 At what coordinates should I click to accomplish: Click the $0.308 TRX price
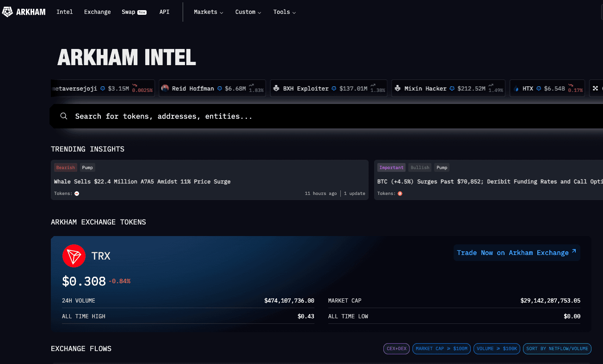[x=84, y=280]
